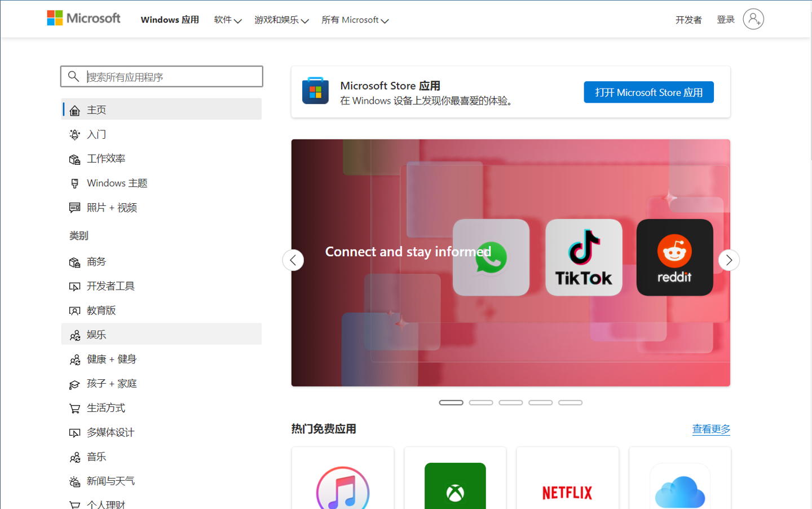Show the next carousel slide
Image resolution: width=812 pixels, height=509 pixels.
click(729, 260)
